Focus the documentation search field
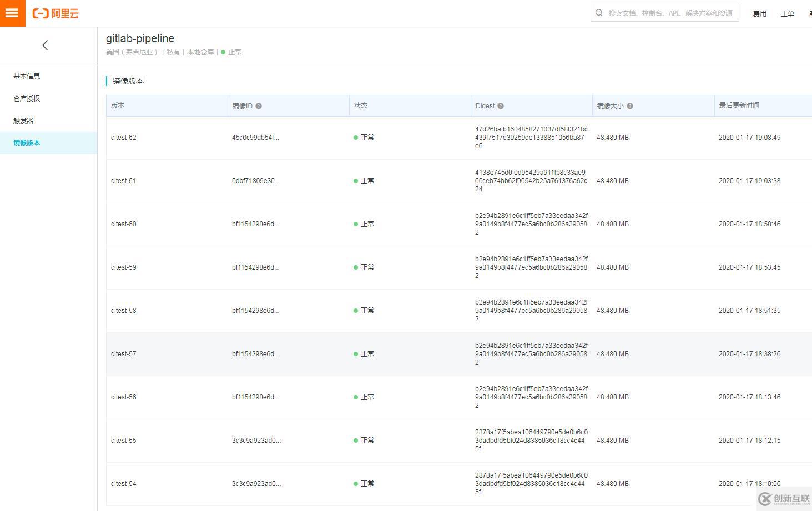The height and width of the screenshot is (511, 812). point(665,13)
